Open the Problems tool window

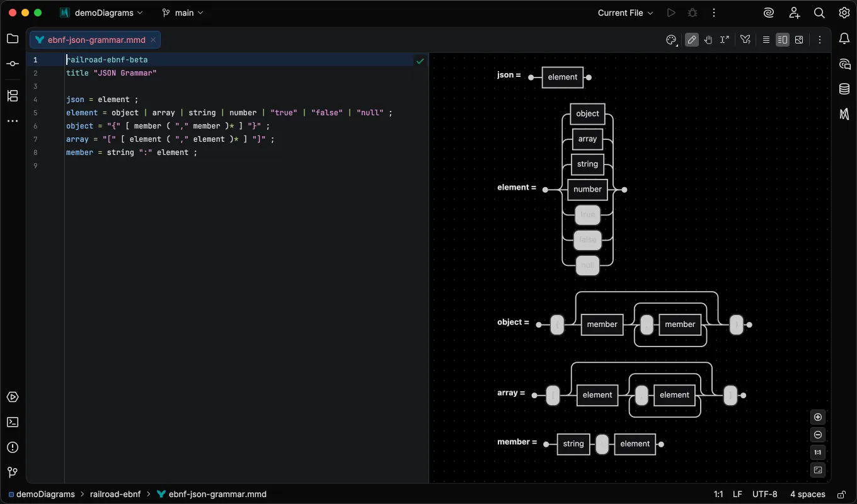[13, 447]
